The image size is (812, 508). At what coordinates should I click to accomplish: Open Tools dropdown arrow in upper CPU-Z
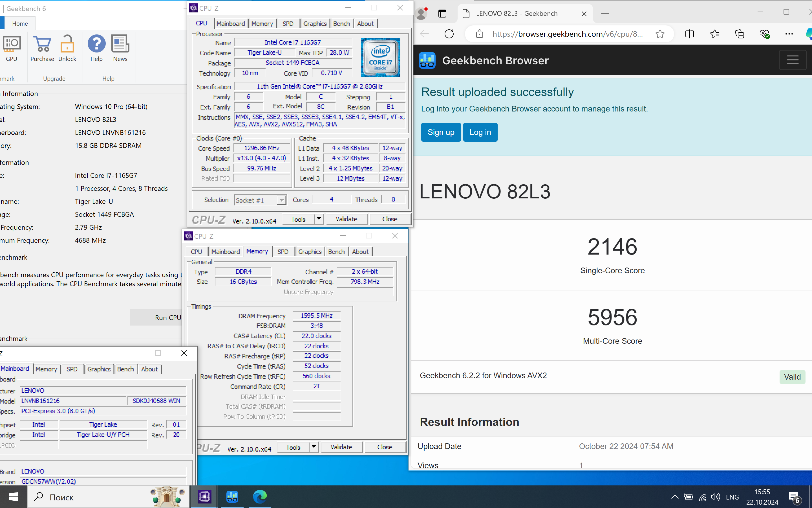(x=319, y=219)
